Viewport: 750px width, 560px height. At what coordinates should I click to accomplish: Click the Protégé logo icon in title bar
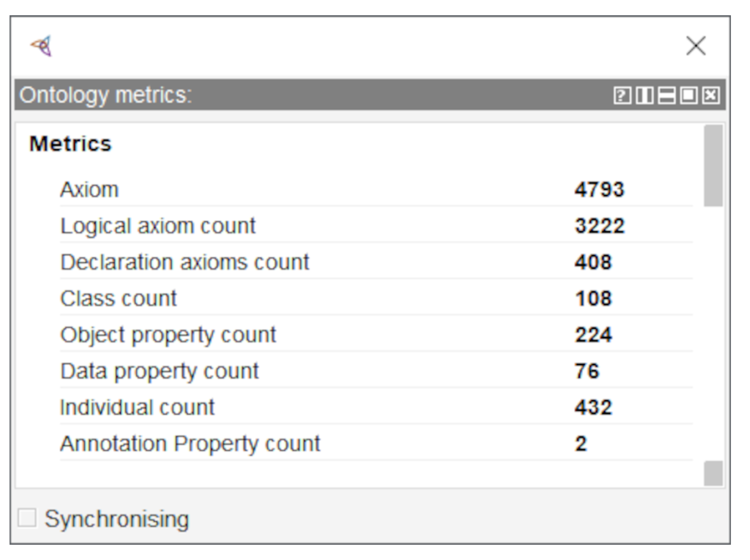(41, 46)
